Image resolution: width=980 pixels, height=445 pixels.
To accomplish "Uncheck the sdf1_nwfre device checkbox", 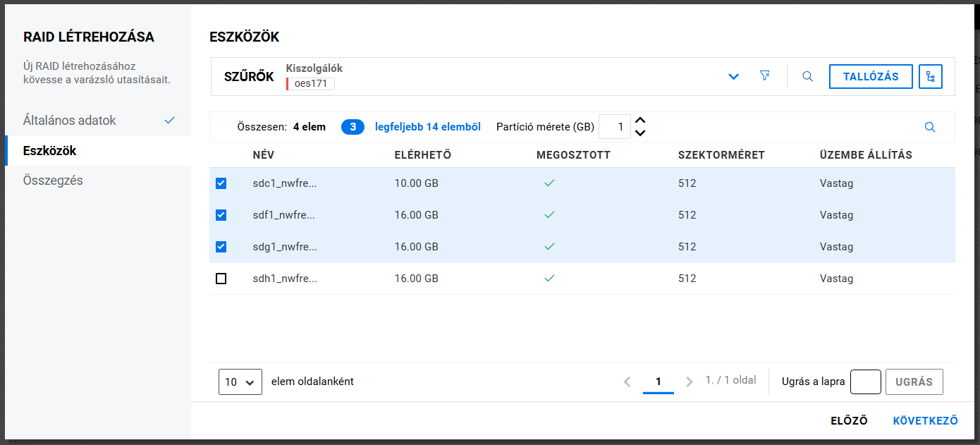I will [221, 215].
